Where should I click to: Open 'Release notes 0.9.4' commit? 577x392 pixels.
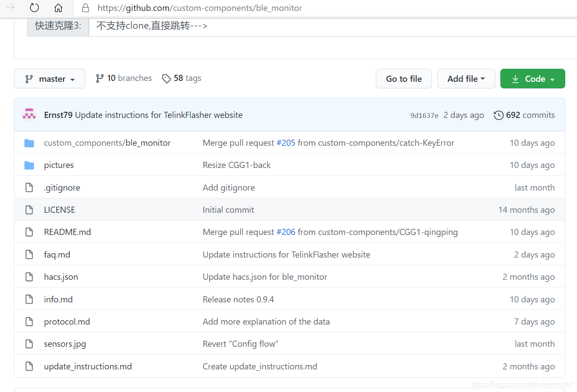click(238, 299)
